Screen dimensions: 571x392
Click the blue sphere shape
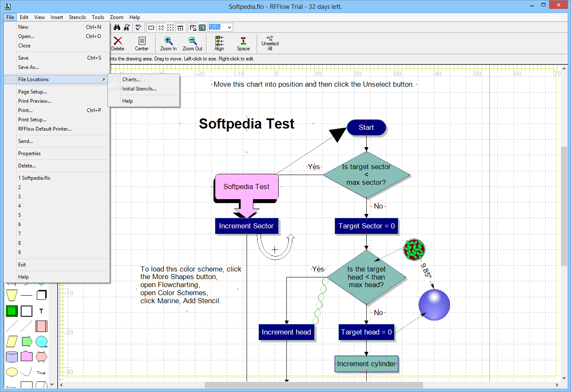pos(434,304)
